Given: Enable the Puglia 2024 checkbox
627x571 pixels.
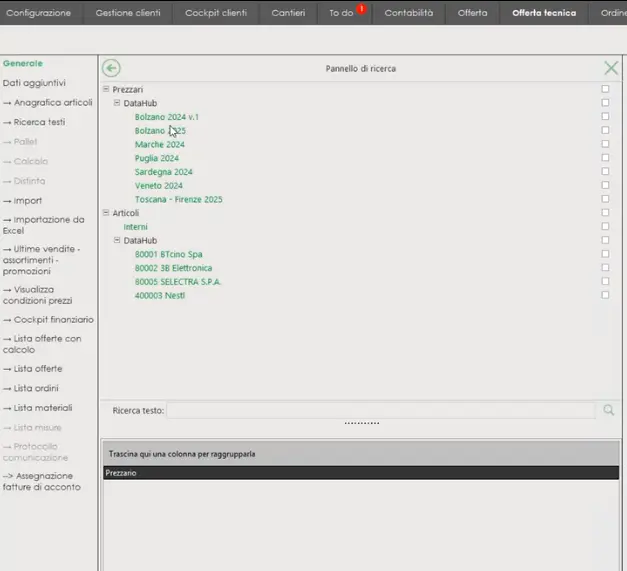Looking at the screenshot, I should click(605, 158).
